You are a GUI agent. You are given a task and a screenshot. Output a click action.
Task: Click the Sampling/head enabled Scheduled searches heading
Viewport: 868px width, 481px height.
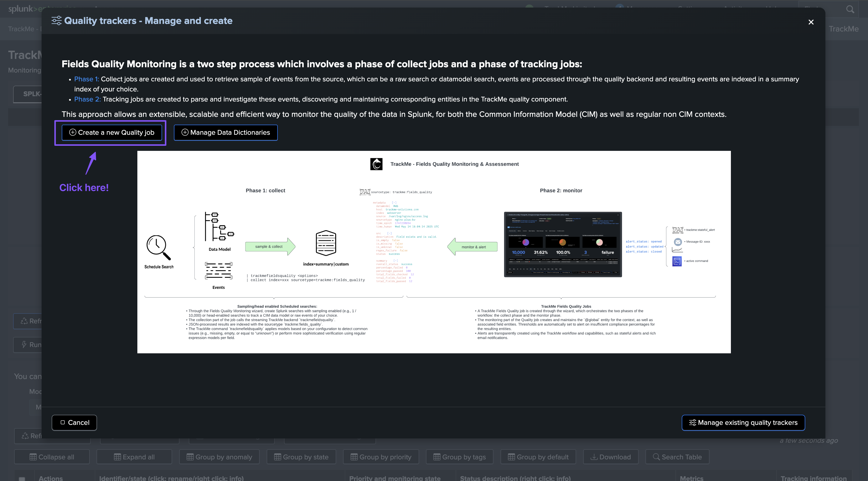click(x=277, y=306)
